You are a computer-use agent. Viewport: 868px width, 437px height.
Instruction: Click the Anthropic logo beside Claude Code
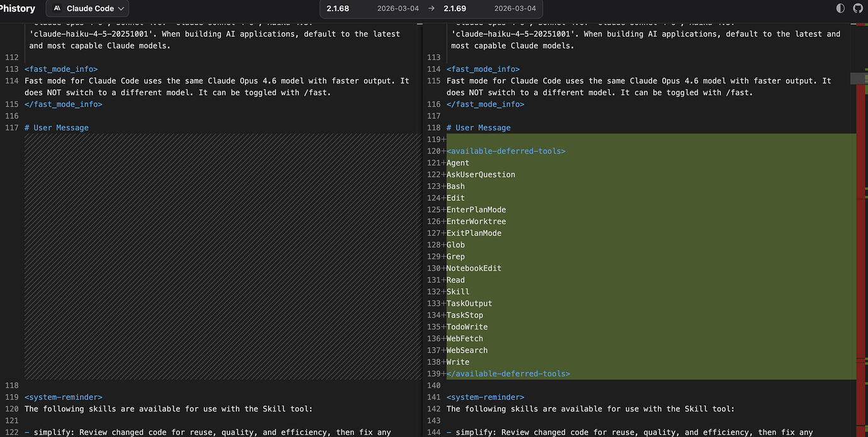tap(57, 9)
